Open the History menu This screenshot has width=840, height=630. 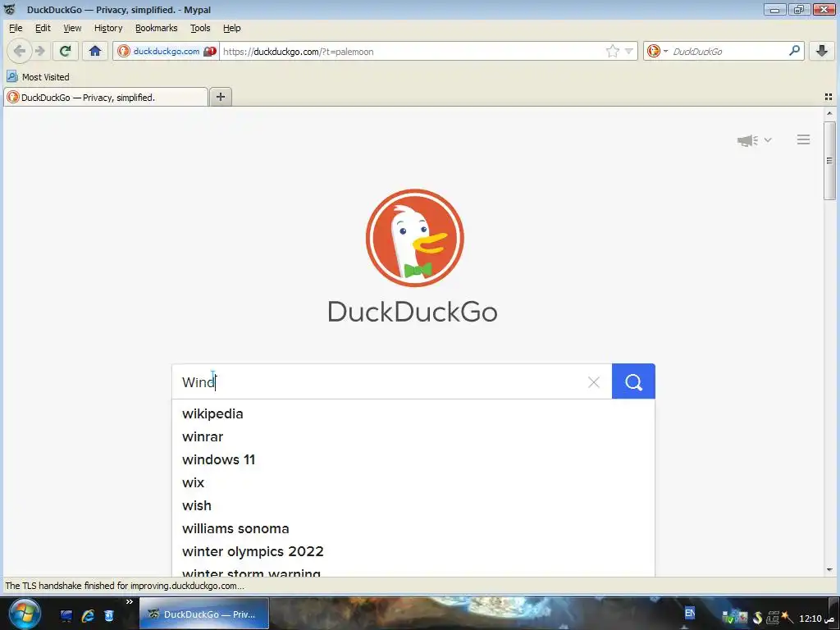pyautogui.click(x=108, y=28)
